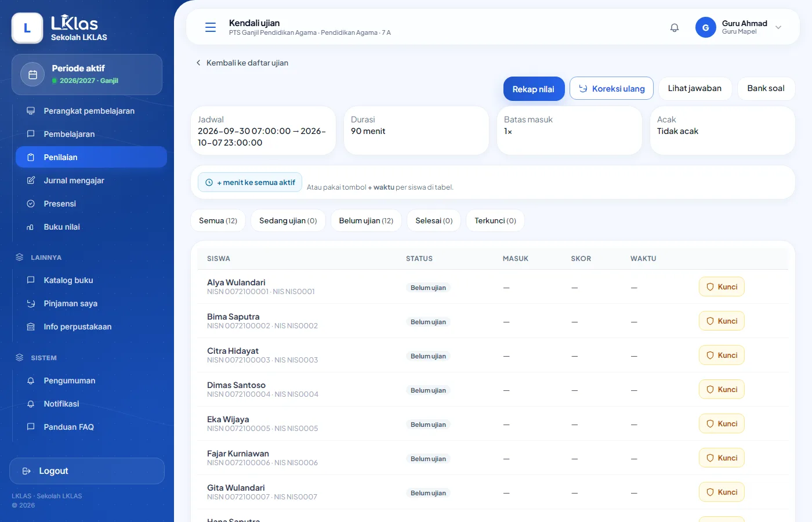Open Perangkat pembelajaran in sidebar
Image resolution: width=812 pixels, height=522 pixels.
91,111
